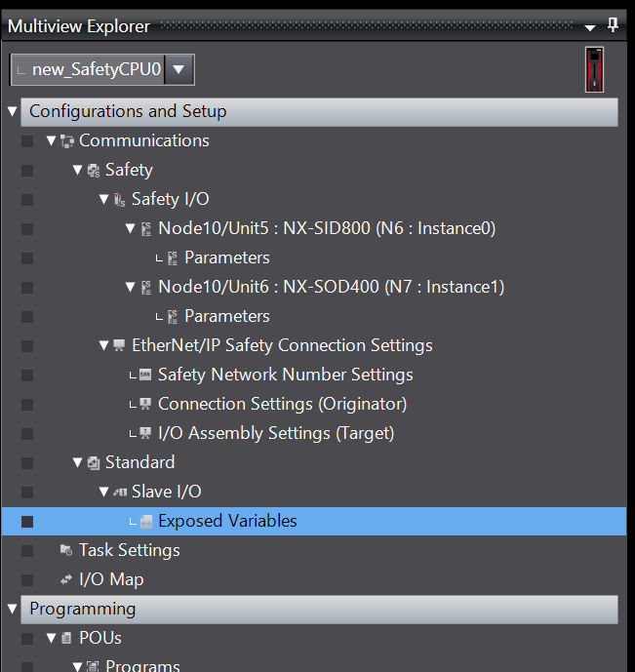The image size is (635, 672).
Task: Collapse the Standard tree node
Action: (78, 462)
